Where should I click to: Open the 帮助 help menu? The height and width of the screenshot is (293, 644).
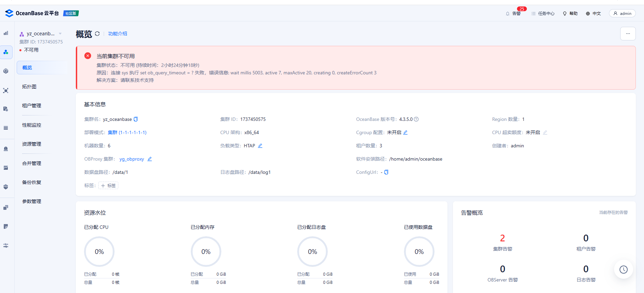point(570,14)
